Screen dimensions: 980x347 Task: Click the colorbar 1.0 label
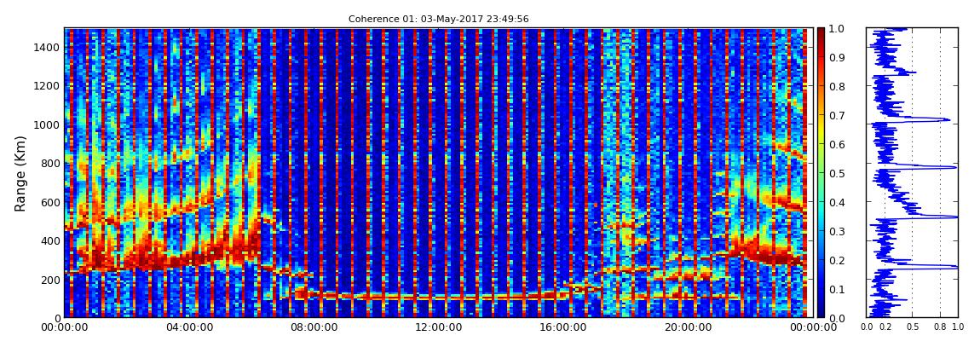pyautogui.click(x=836, y=29)
